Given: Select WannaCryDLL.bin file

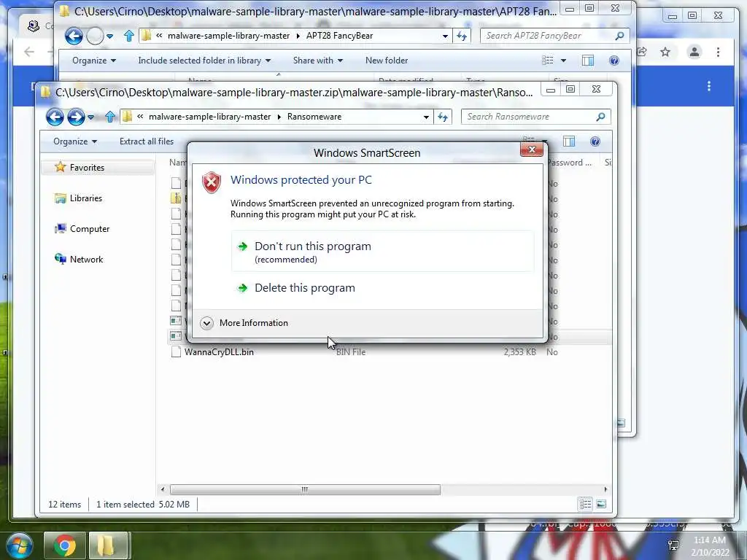Looking at the screenshot, I should click(219, 352).
